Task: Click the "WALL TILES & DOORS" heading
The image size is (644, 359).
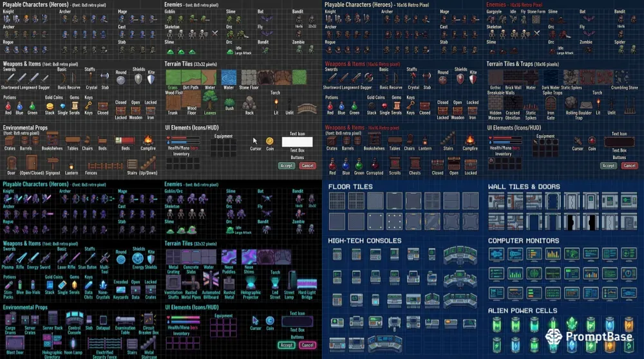Action: [x=524, y=187]
